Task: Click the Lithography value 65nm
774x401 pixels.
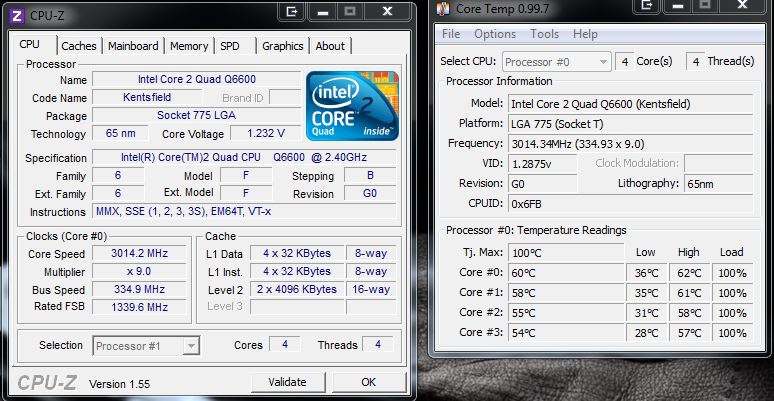Action: pyautogui.click(x=719, y=184)
